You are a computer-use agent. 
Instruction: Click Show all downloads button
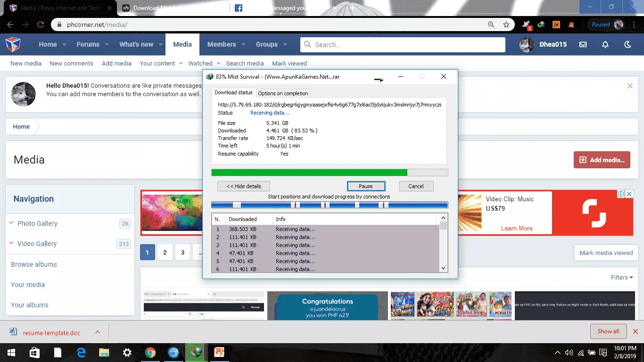pos(608,331)
